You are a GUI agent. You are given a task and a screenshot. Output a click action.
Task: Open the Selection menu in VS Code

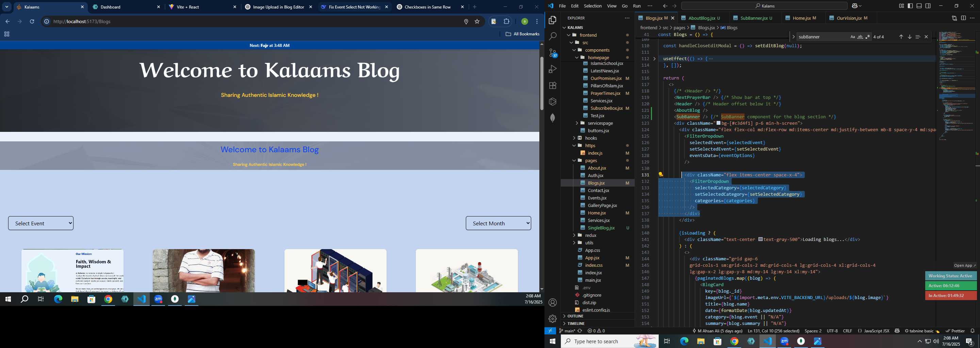click(593, 6)
